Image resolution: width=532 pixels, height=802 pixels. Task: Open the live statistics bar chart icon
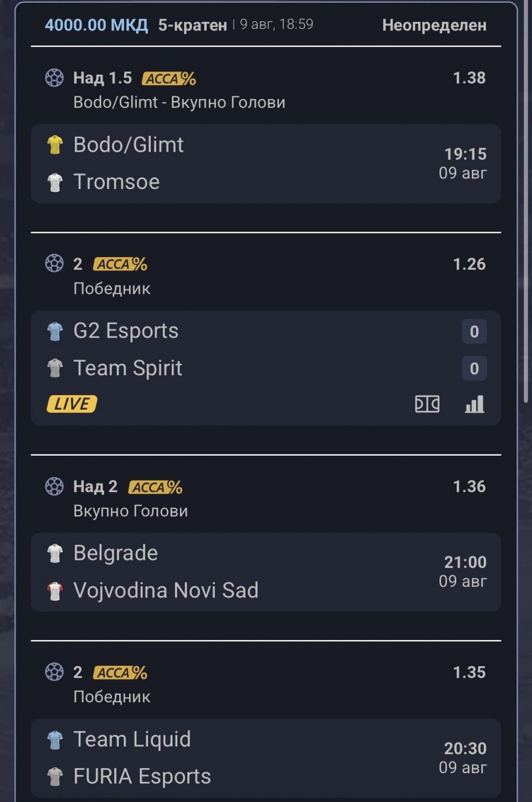[x=474, y=404]
